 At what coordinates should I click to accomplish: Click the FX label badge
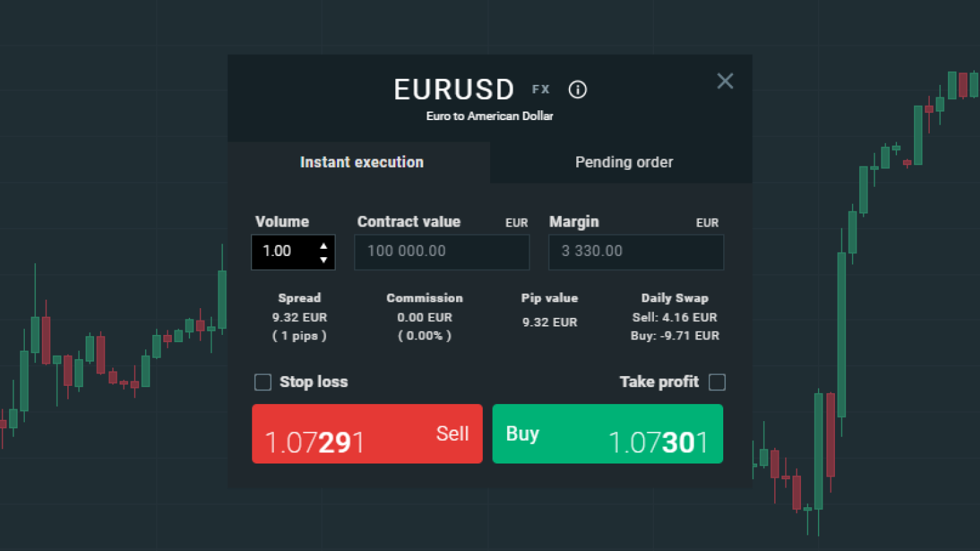[541, 89]
